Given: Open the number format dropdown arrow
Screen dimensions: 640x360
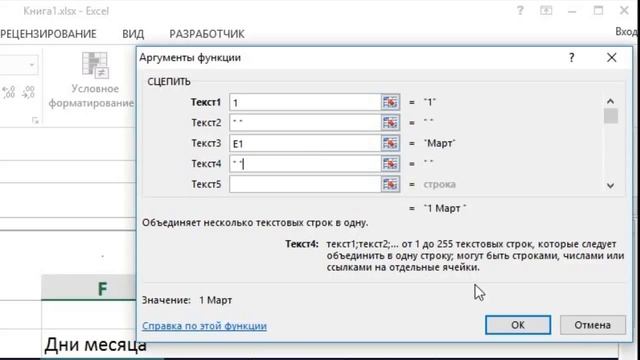Looking at the screenshot, I should point(31,65).
